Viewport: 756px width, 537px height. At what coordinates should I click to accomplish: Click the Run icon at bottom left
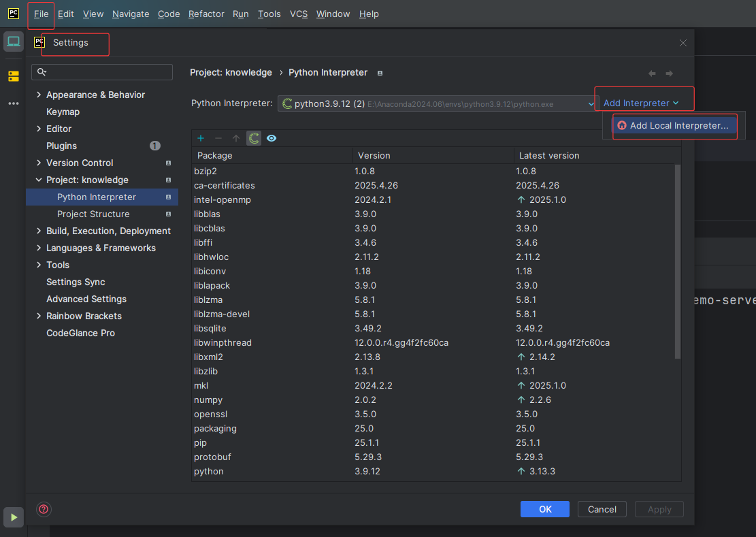[13, 517]
